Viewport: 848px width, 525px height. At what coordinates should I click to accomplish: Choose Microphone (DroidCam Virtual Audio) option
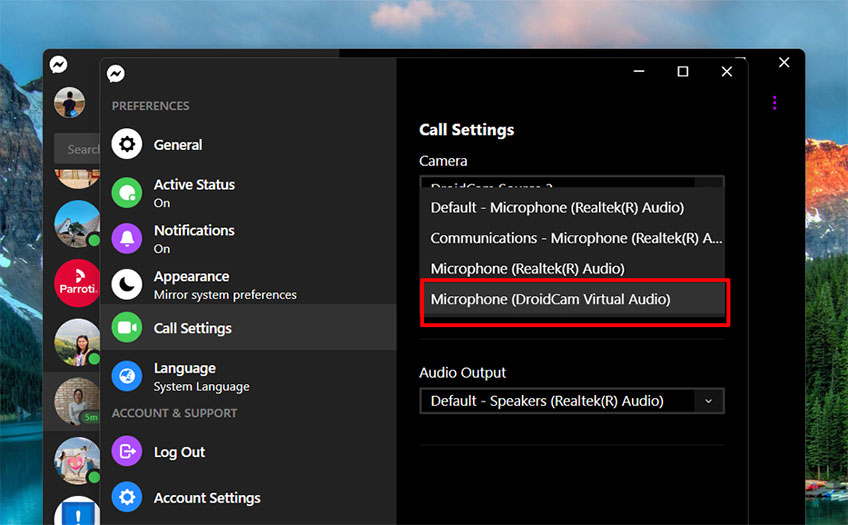572,299
